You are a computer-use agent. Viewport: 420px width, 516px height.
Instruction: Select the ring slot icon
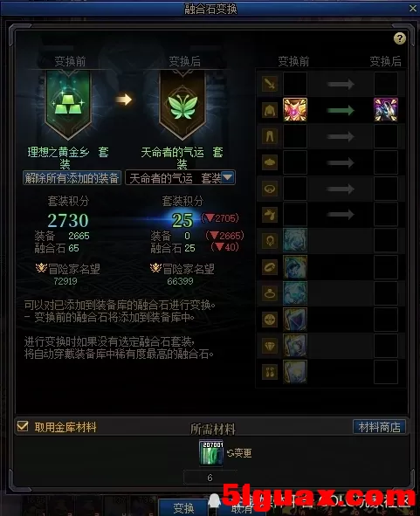point(270,293)
